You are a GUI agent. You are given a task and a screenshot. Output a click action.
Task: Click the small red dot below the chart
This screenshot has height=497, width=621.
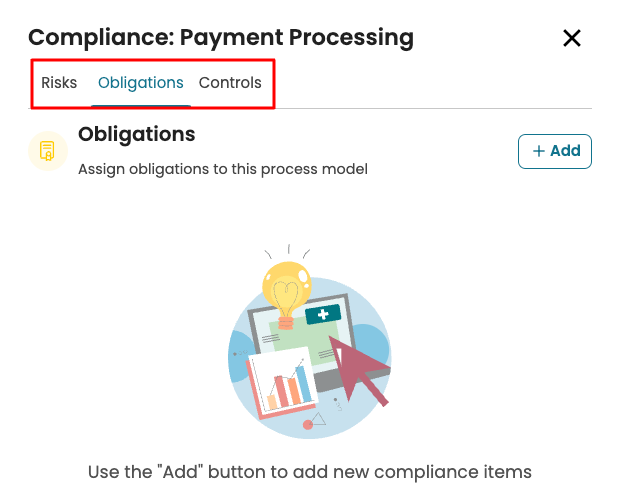coord(308,425)
